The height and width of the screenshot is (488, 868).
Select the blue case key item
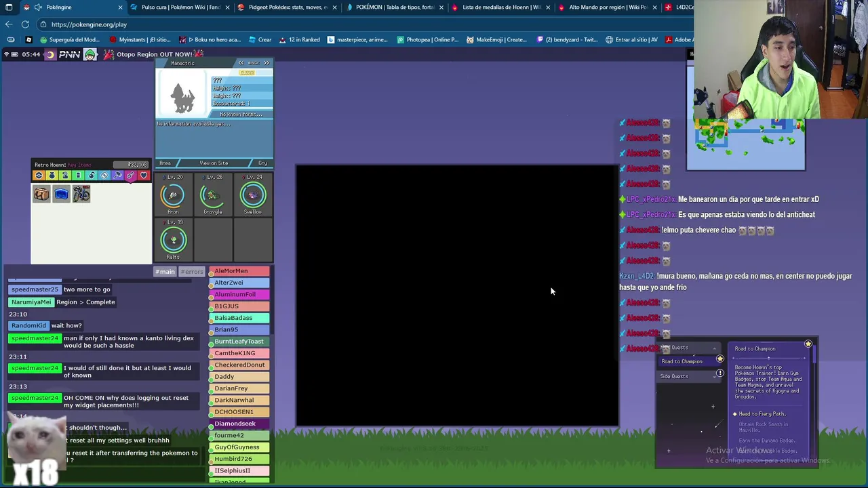click(x=62, y=194)
